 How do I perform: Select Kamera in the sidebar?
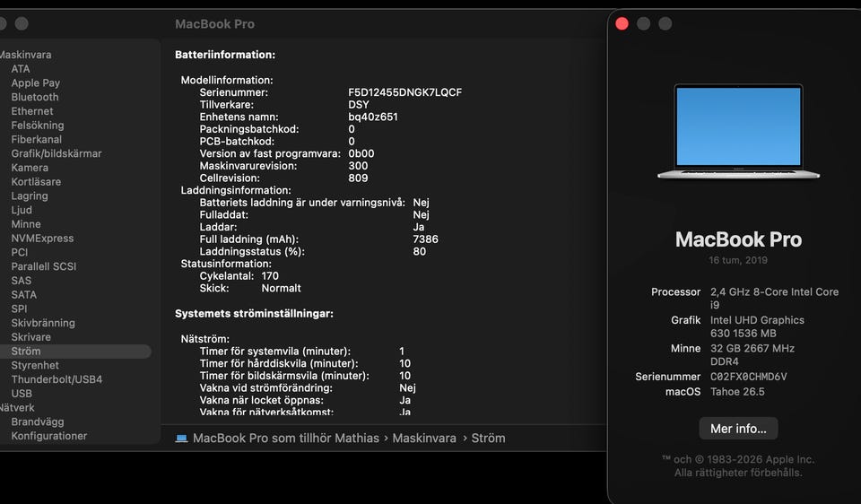[x=30, y=168]
